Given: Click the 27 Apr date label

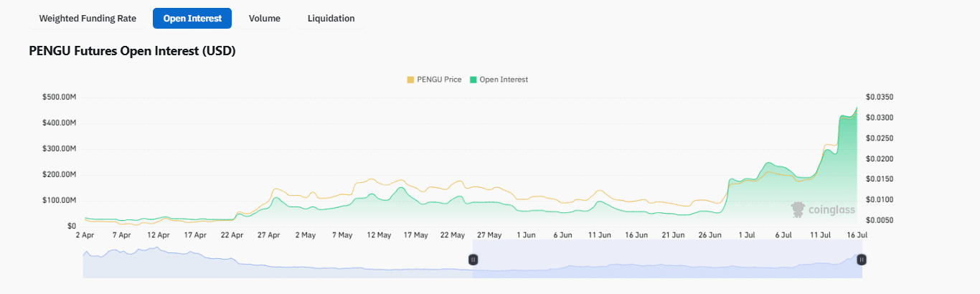Looking at the screenshot, I should tap(268, 235).
